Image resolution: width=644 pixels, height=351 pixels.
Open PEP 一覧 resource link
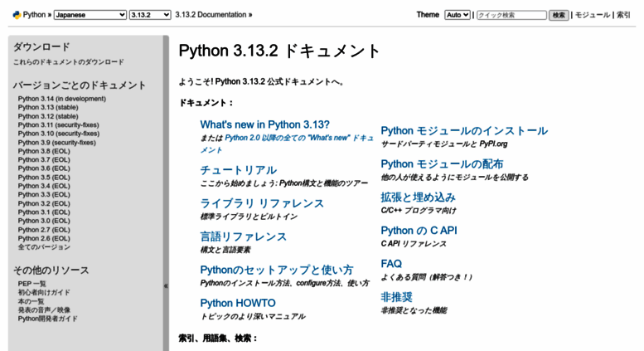coord(32,284)
